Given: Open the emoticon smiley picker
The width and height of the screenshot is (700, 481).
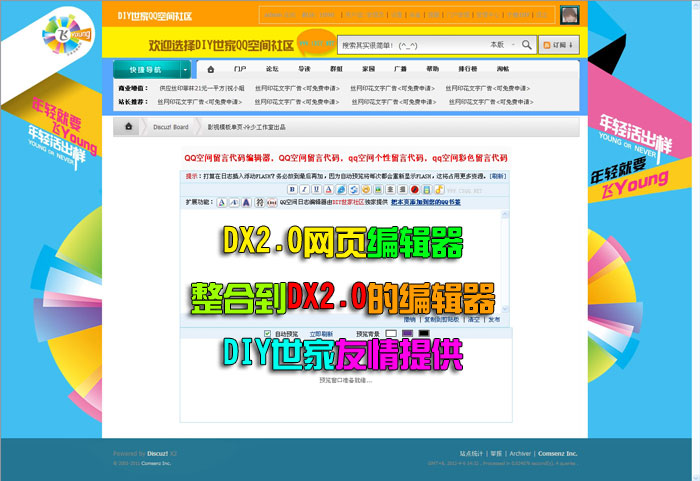Looking at the screenshot, I should 366,189.
